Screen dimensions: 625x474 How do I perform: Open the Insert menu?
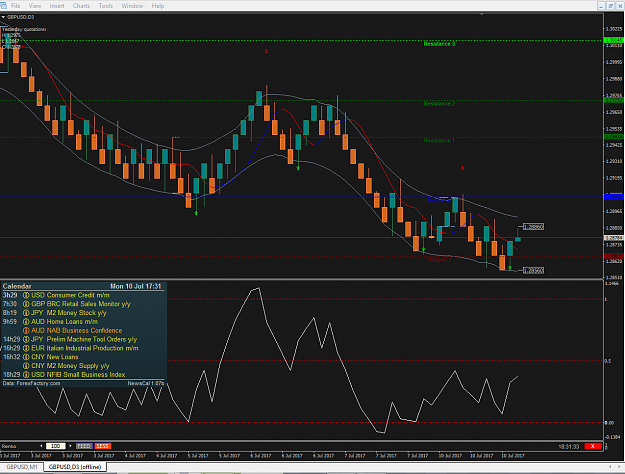pos(57,6)
